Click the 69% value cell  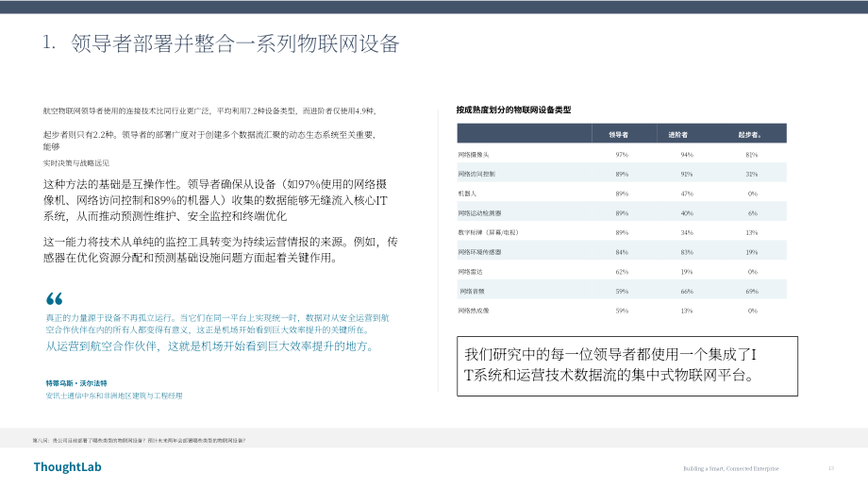tap(751, 292)
